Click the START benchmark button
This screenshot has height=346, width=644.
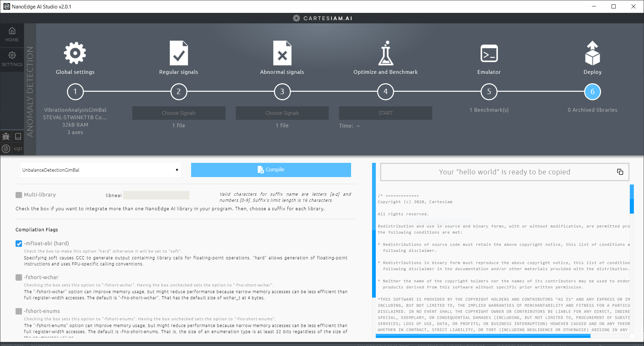386,113
